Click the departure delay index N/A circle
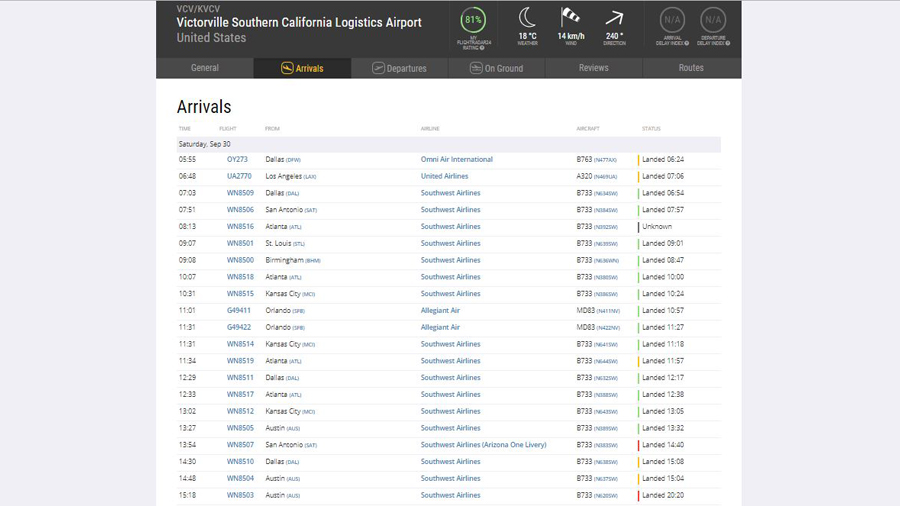 tap(713, 20)
